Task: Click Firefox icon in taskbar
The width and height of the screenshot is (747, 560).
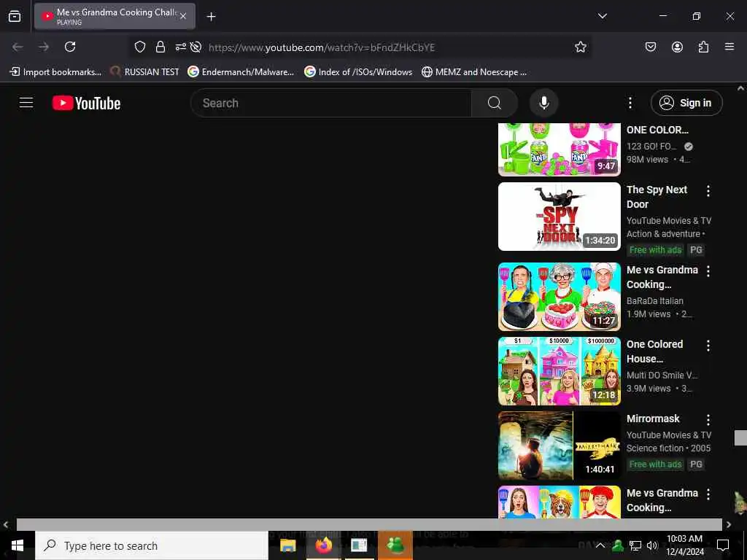Action: pyautogui.click(x=323, y=545)
